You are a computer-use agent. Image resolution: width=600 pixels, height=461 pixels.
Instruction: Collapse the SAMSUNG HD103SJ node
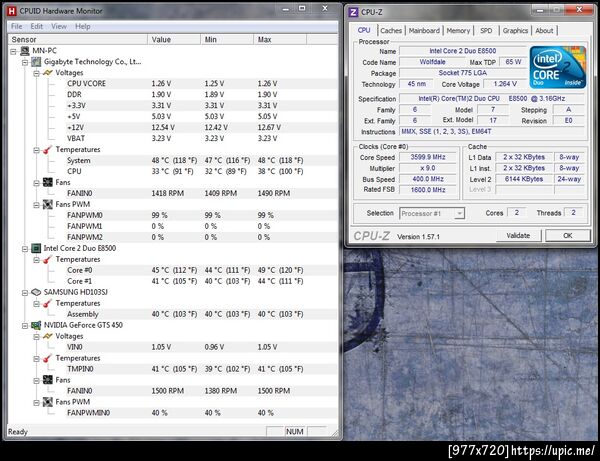(x=25, y=293)
